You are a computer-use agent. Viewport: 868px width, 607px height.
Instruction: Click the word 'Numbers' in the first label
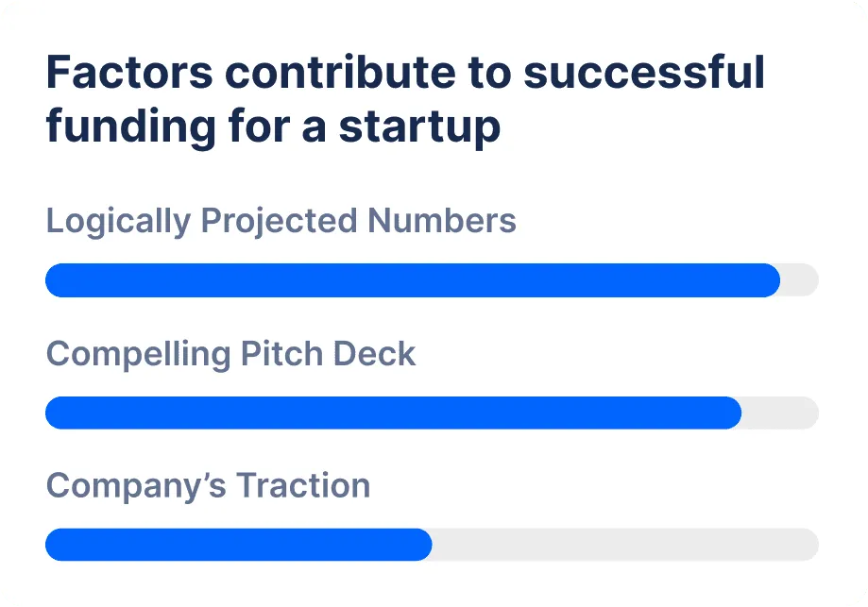tap(442, 221)
